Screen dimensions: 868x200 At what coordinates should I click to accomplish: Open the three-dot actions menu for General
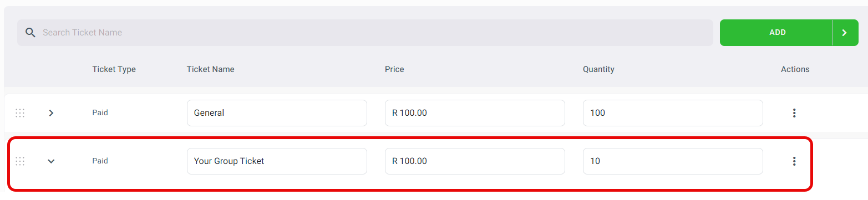coord(794,113)
